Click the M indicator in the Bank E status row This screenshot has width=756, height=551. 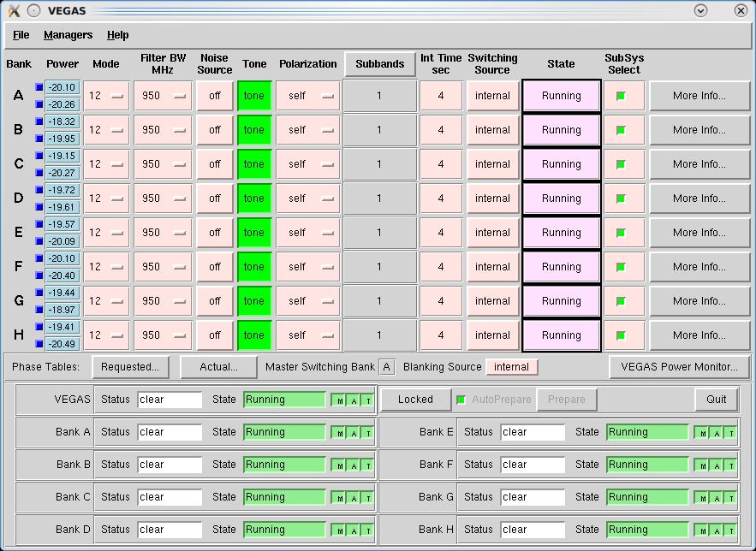[x=702, y=433]
